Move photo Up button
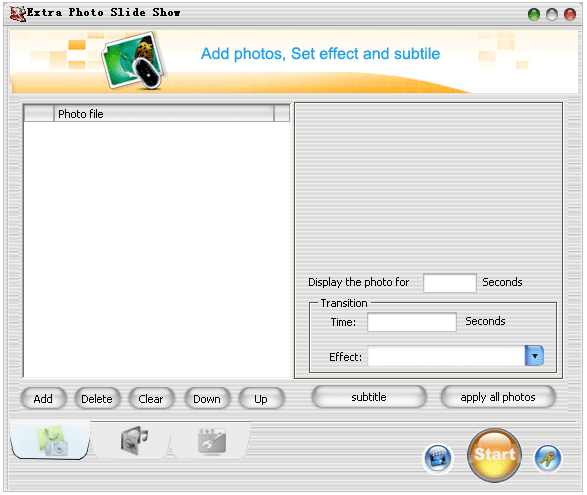 point(261,398)
